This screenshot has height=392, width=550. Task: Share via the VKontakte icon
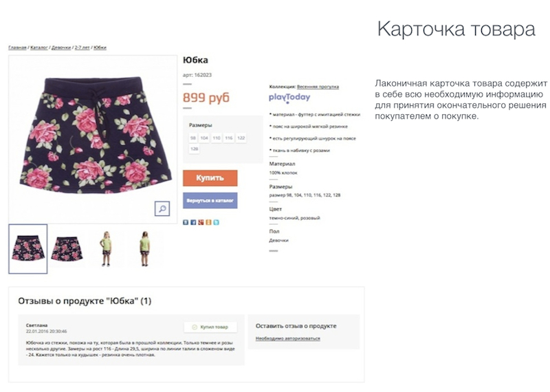click(x=186, y=222)
